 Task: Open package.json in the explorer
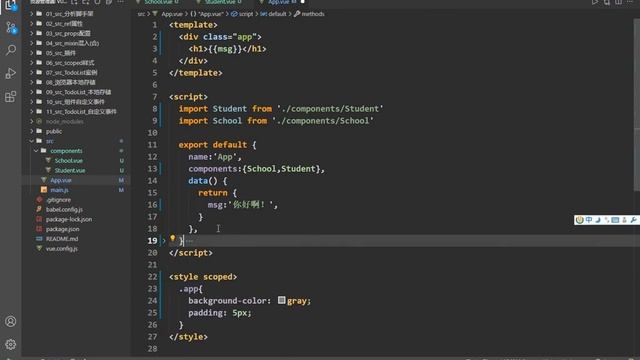pos(62,229)
